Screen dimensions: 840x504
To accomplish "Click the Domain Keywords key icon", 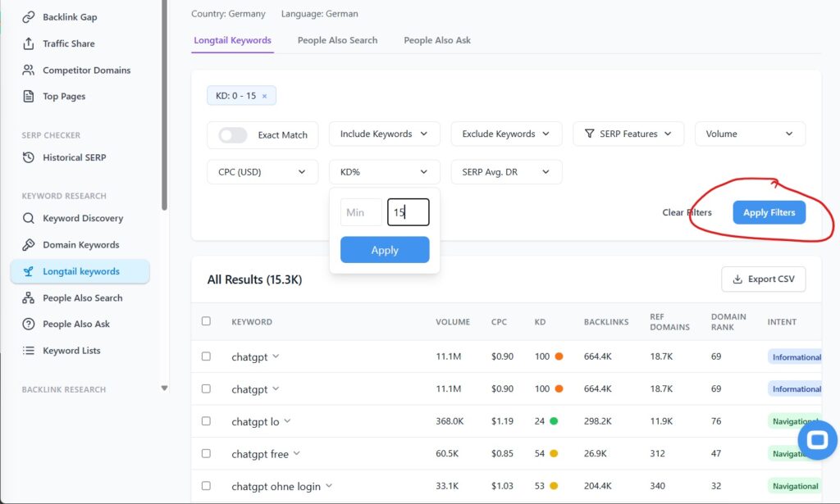I will pos(29,245).
